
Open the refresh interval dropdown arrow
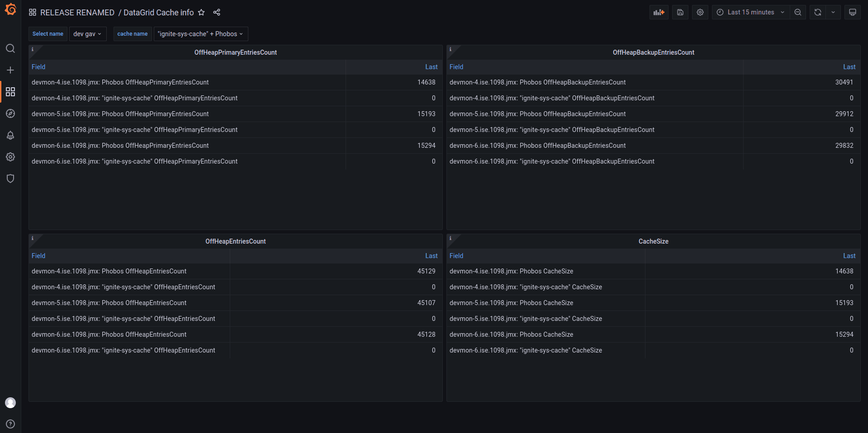(833, 12)
